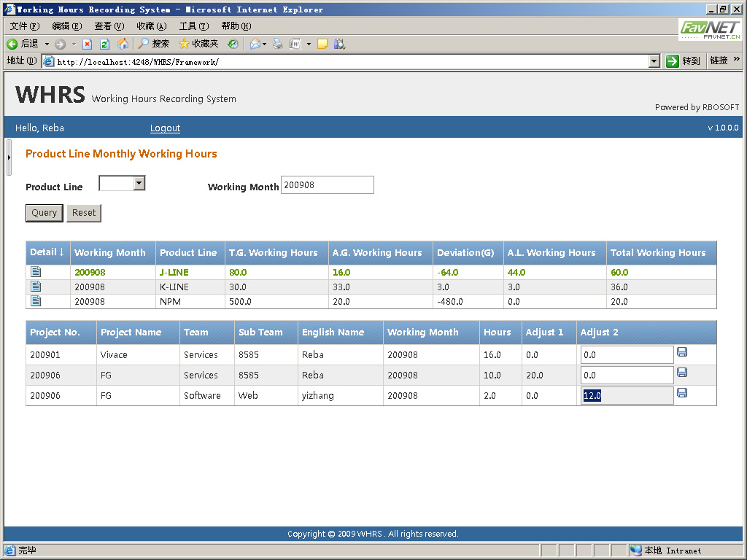The width and height of the screenshot is (747, 560).
Task: Click the Logout link
Action: coord(165,128)
